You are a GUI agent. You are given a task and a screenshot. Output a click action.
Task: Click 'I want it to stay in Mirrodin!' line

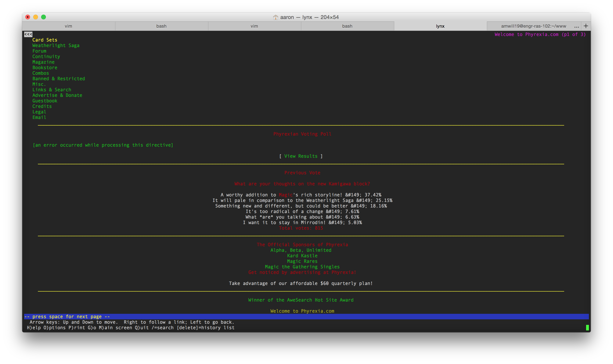click(302, 223)
